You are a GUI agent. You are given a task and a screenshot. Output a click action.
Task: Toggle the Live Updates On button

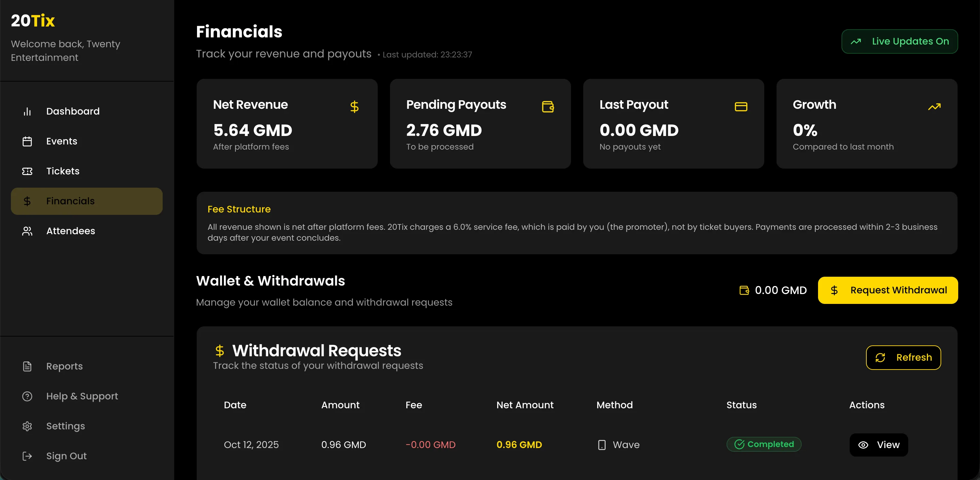click(899, 41)
